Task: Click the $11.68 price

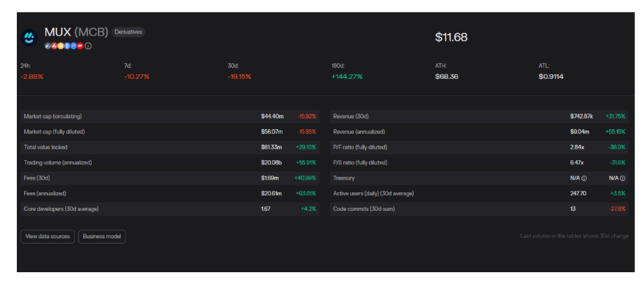Action: pos(451,37)
